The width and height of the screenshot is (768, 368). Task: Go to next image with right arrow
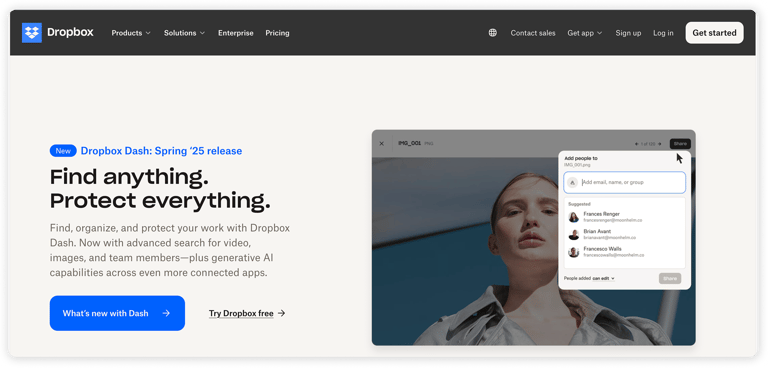point(660,144)
